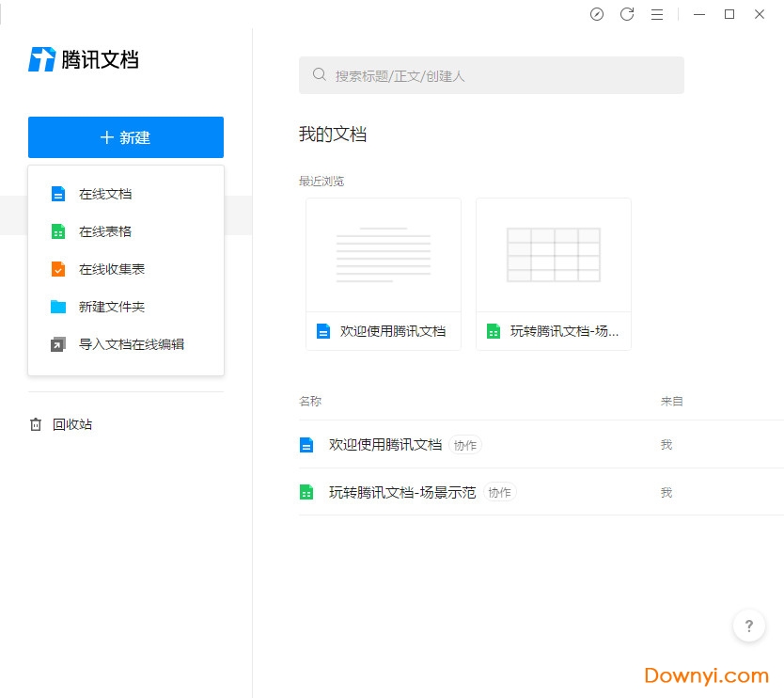Click the 协作 tag beside 欢迎使用腾讯文档
This screenshot has width=784, height=698.
tap(465, 445)
